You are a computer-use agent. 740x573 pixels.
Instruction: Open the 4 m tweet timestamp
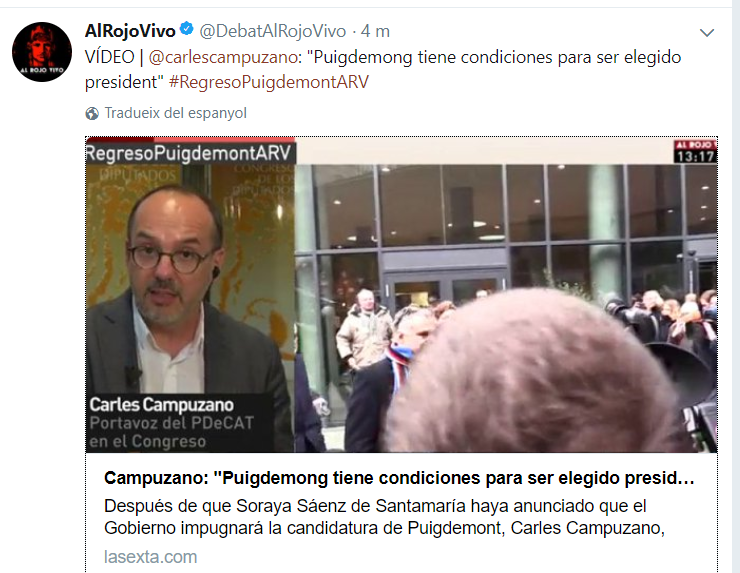point(375,31)
